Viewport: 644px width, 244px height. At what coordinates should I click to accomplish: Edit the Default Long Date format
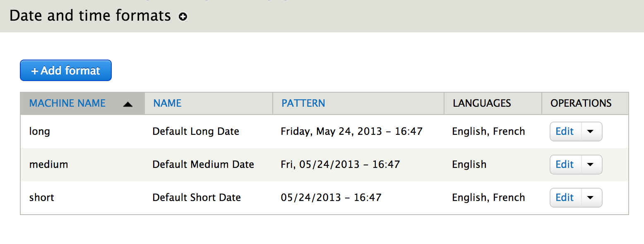coord(565,131)
